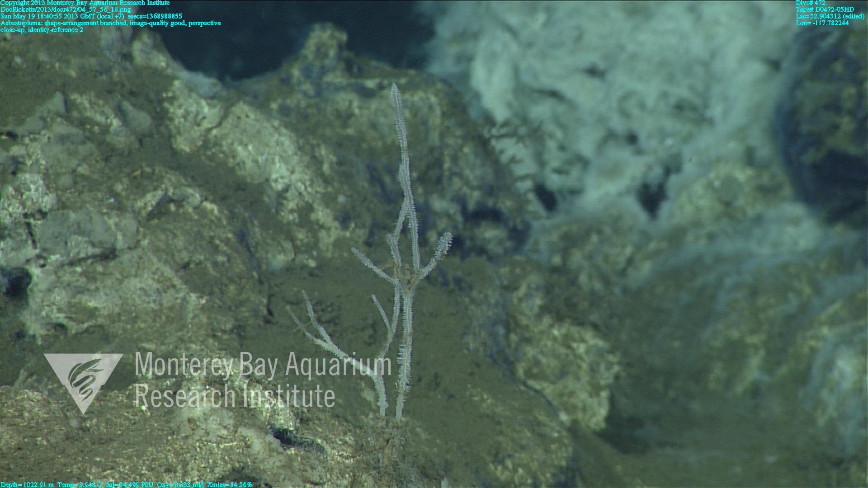This screenshot has height=488, width=868.
Task: Click the Lon= -117.782244 readout
Action: [822, 23]
